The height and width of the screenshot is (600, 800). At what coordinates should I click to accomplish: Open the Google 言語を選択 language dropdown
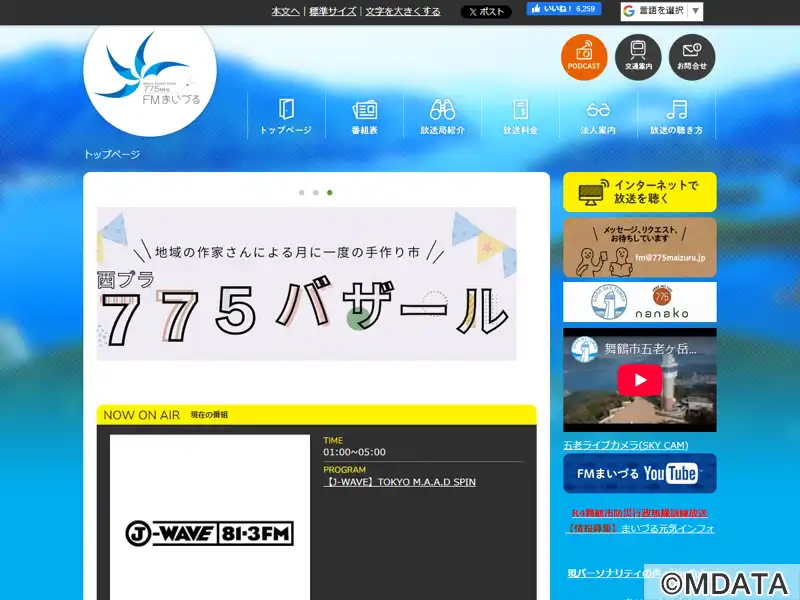tap(661, 11)
